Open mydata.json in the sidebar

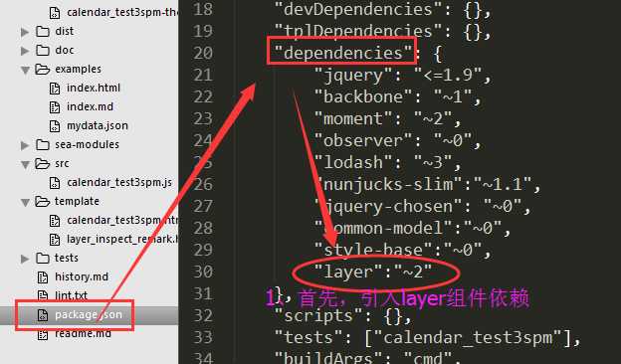[98, 126]
